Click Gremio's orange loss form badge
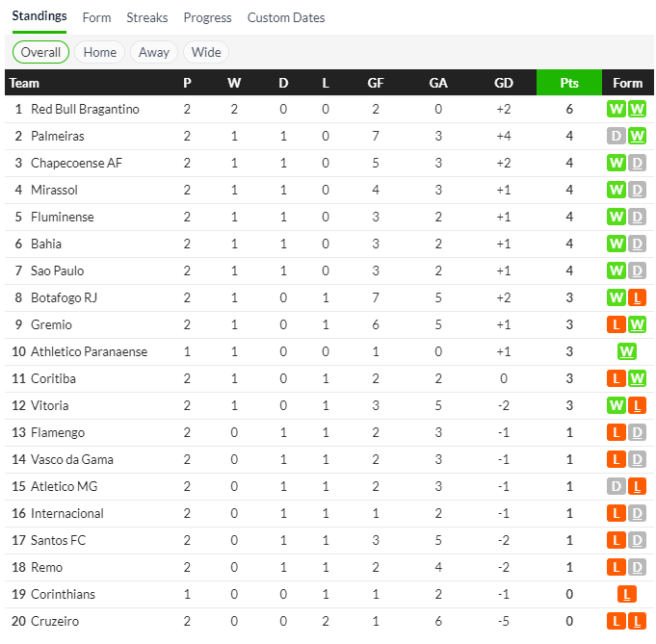The image size is (656, 644). tap(617, 325)
